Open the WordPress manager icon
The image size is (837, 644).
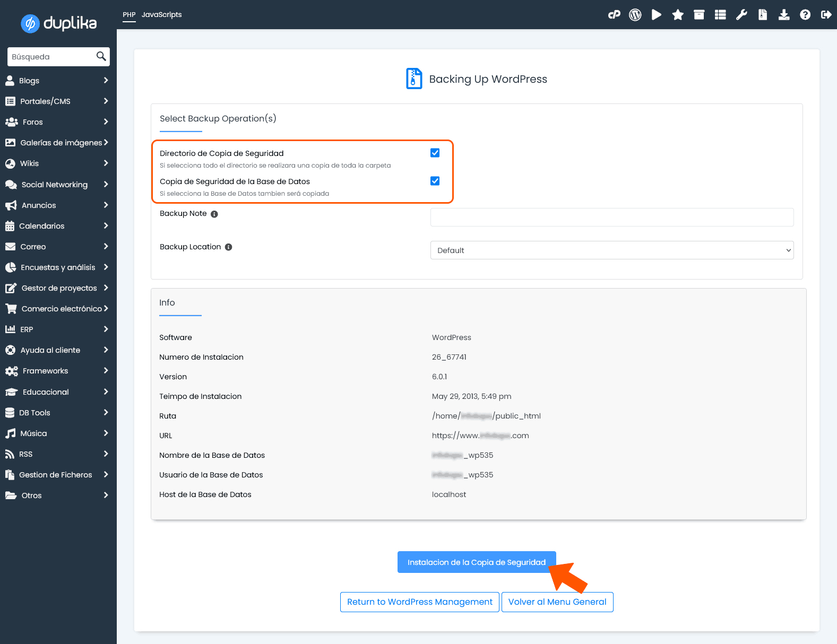(635, 15)
